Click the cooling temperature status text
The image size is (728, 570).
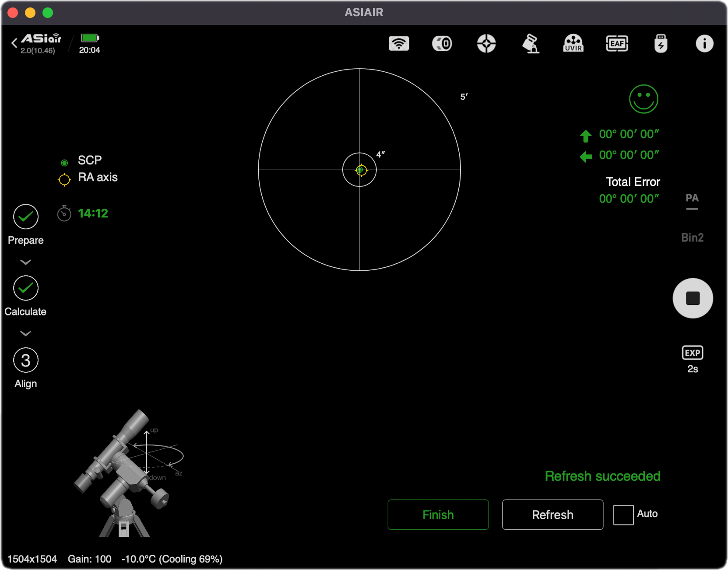172,559
